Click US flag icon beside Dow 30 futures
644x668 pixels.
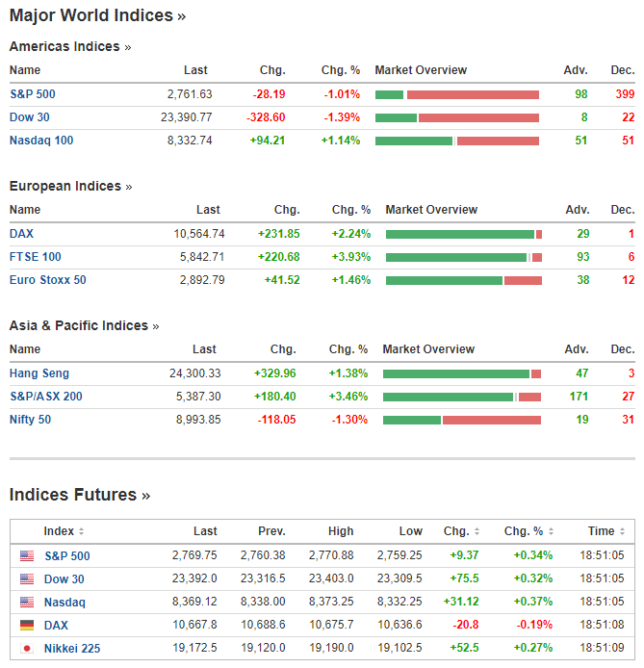[27, 578]
